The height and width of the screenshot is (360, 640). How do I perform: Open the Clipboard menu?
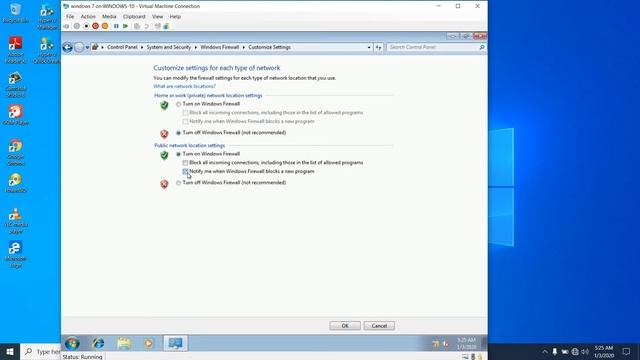point(134,17)
